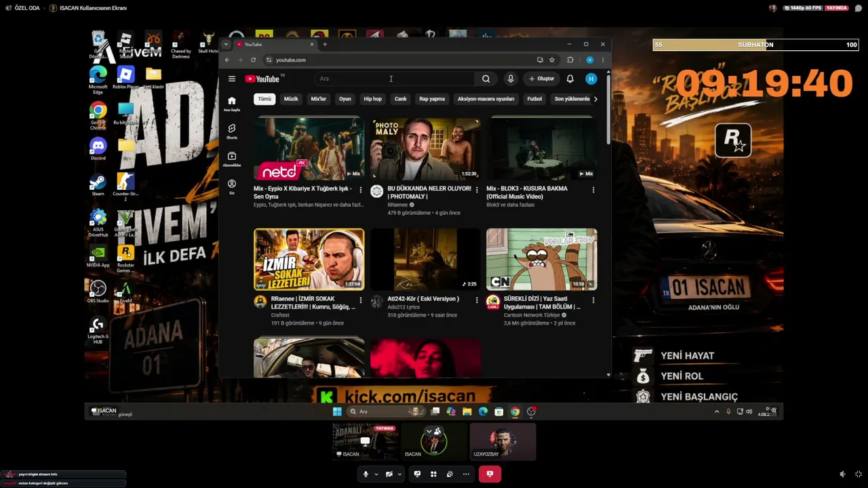Screen dimensions: 868x488
Task: Open options for BU DÜKKANDA NELER OLUYOR video
Action: point(477,190)
